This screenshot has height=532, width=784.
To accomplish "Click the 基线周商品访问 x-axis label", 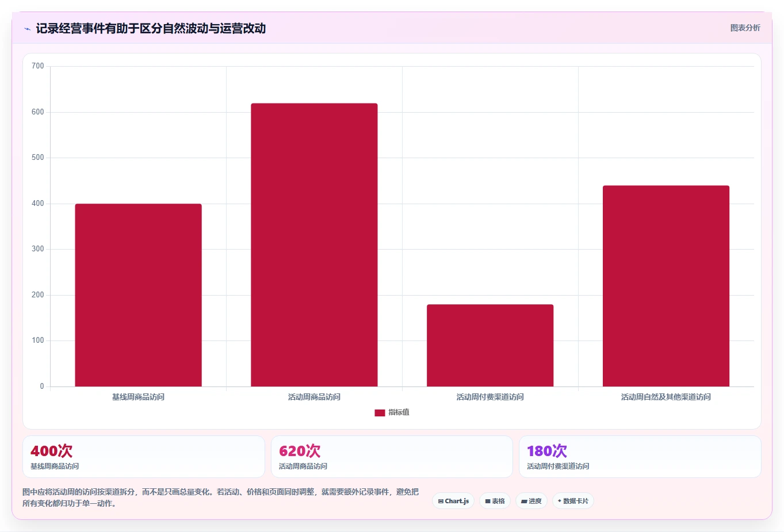I will click(138, 397).
